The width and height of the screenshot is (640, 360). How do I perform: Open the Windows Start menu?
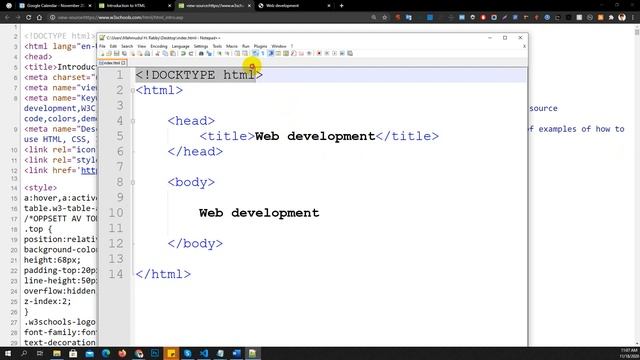[7, 353]
